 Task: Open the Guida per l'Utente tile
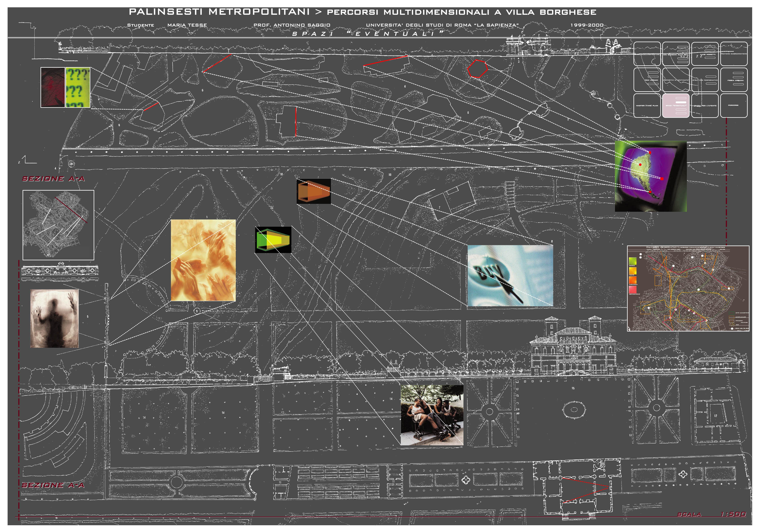click(705, 105)
